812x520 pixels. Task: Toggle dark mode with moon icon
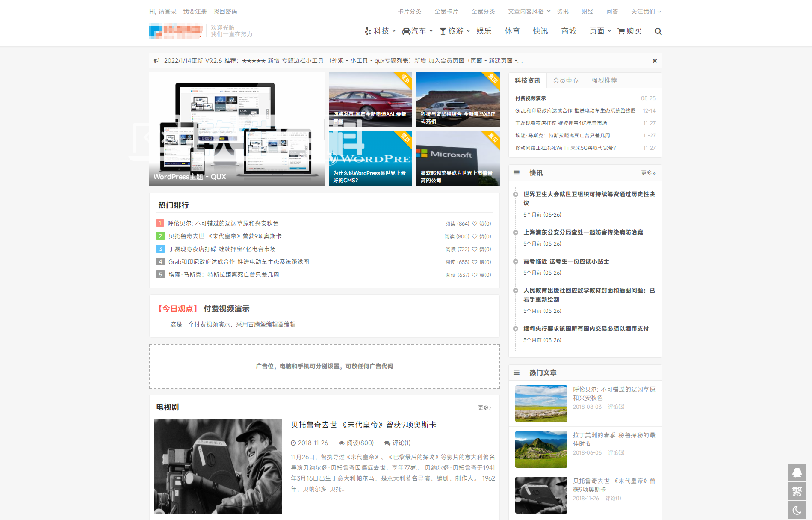tap(797, 510)
